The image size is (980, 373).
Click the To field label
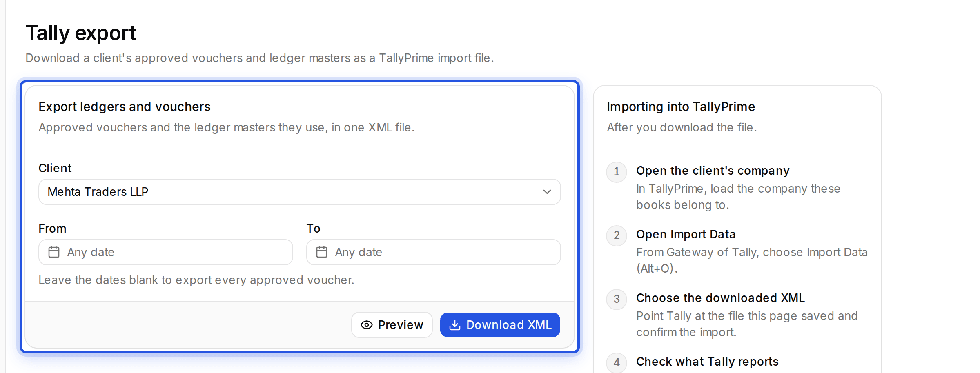[x=314, y=229]
